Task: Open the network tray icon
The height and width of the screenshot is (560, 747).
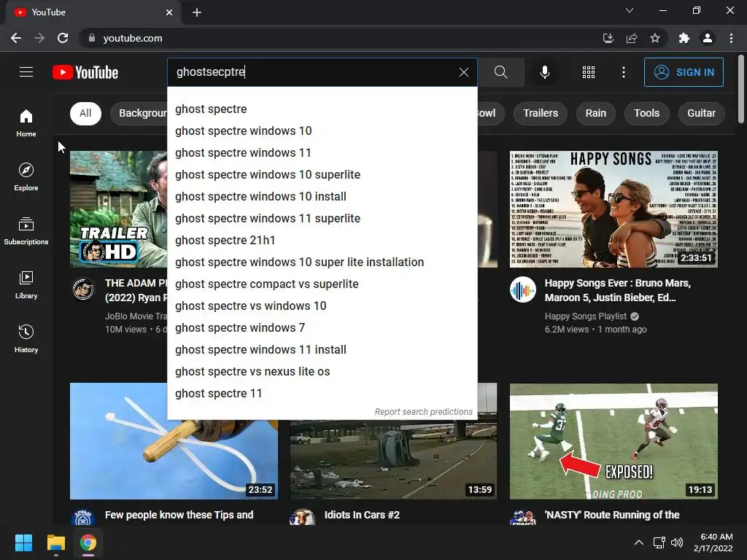Action: coord(659,542)
